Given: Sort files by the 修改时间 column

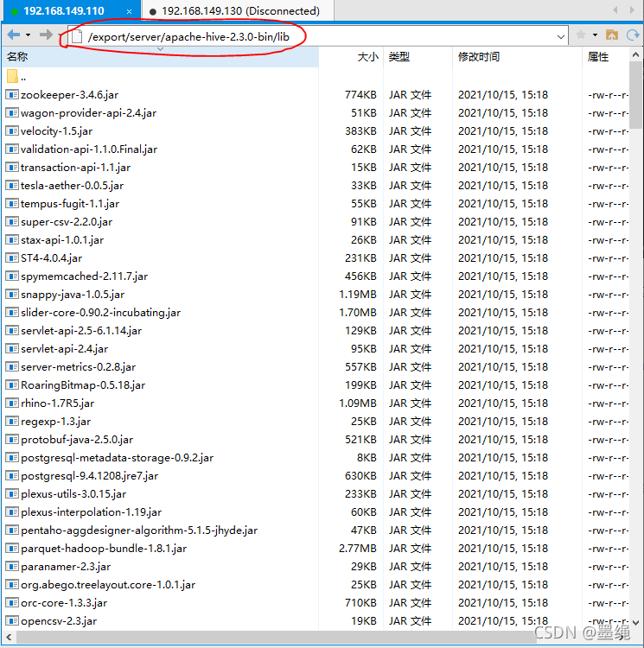Looking at the screenshot, I should tap(517, 57).
